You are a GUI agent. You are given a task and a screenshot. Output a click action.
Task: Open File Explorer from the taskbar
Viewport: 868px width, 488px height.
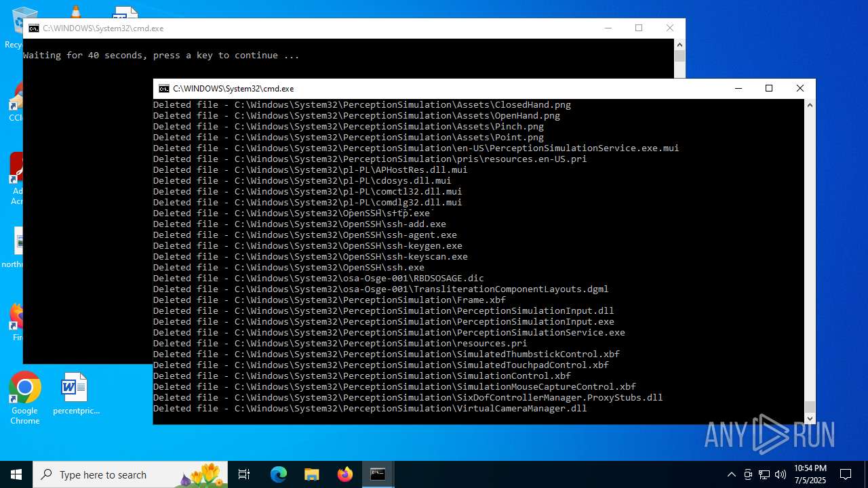point(312,474)
